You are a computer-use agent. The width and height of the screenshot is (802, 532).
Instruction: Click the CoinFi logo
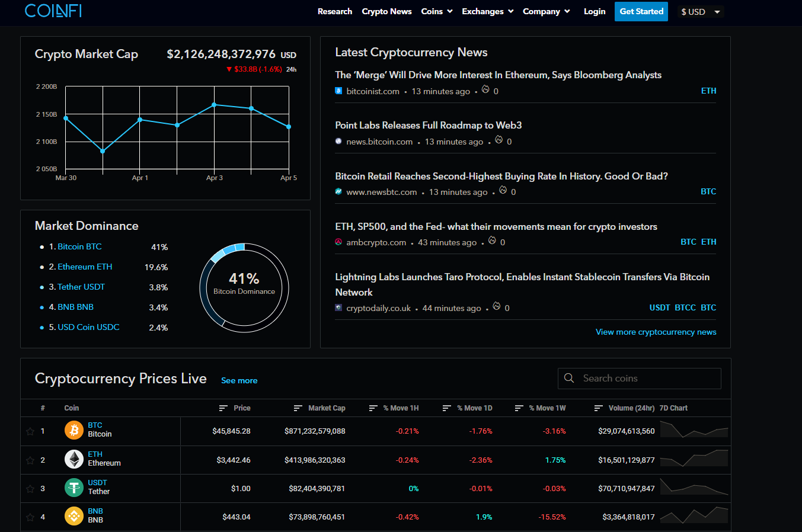53,11
